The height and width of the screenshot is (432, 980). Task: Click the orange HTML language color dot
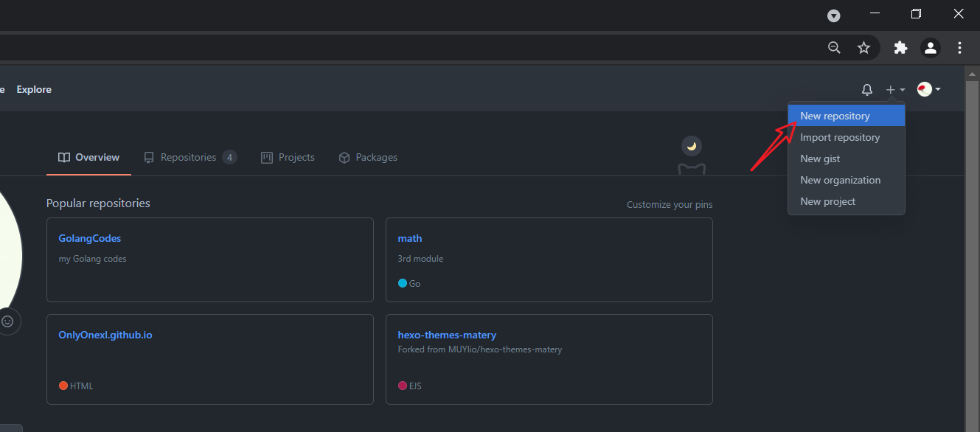[x=63, y=386]
